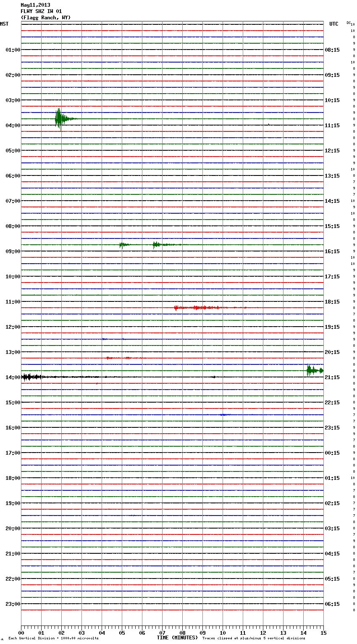The width and height of the screenshot is (357, 644).
Task: Click the DC column header
Action: [349, 23]
